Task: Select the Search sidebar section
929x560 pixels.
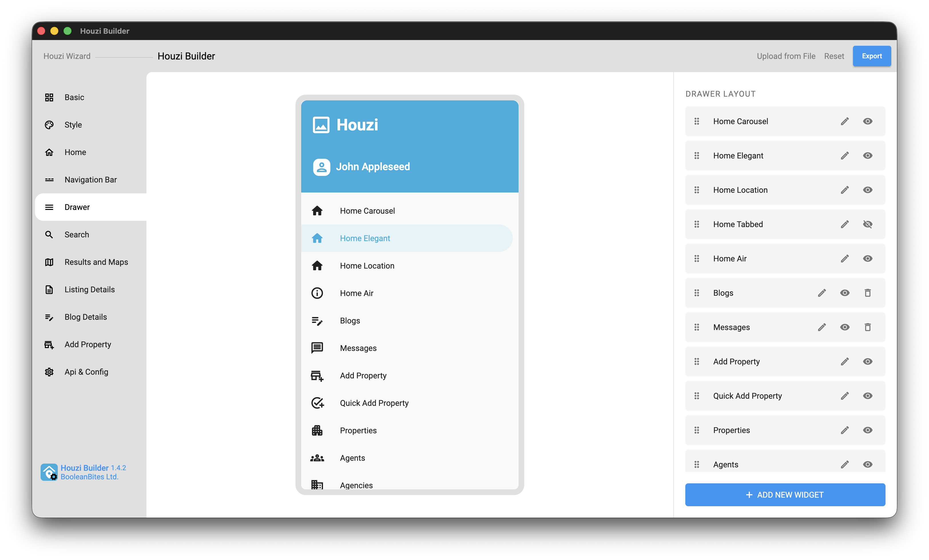Action: point(90,235)
